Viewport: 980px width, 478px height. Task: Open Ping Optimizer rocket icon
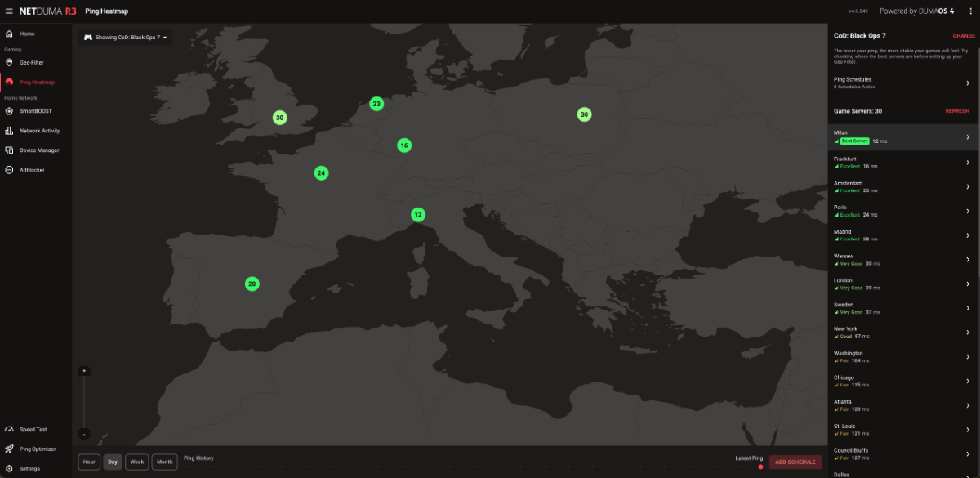[9, 449]
